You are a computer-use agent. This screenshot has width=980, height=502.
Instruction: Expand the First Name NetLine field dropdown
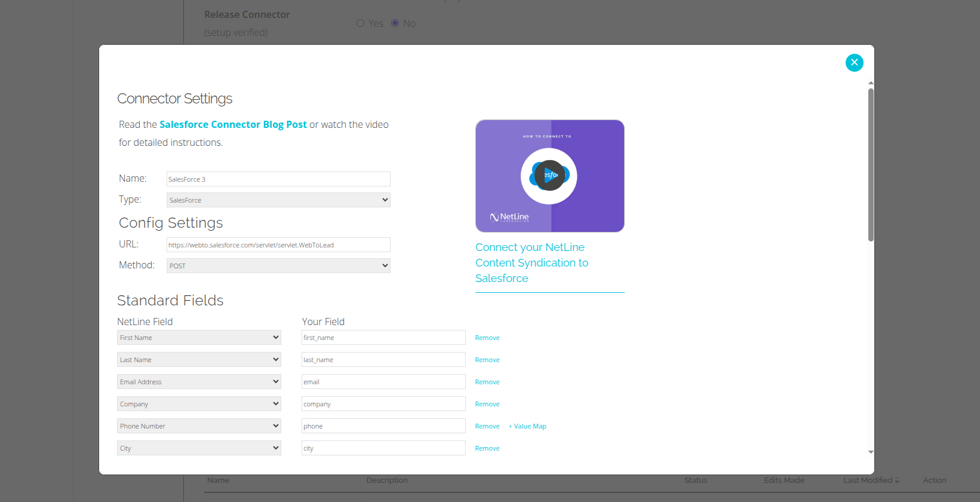coord(199,338)
